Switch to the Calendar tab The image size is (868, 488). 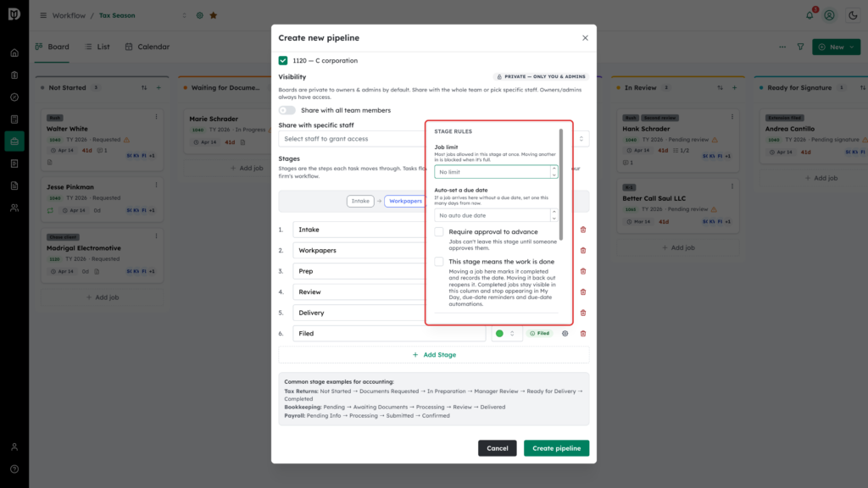[x=147, y=47]
